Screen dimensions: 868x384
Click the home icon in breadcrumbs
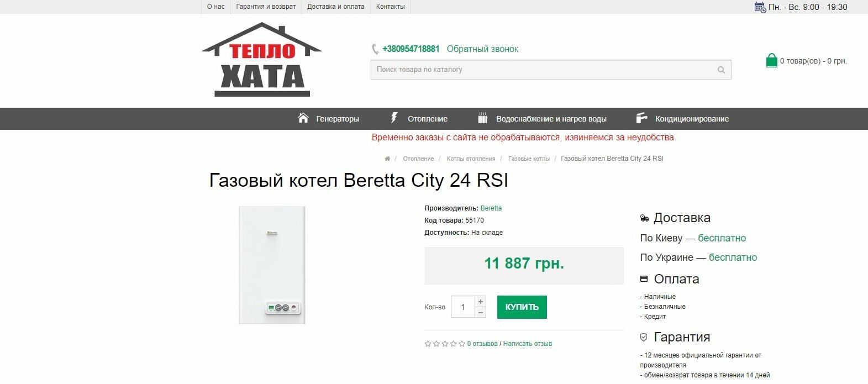[x=387, y=159]
